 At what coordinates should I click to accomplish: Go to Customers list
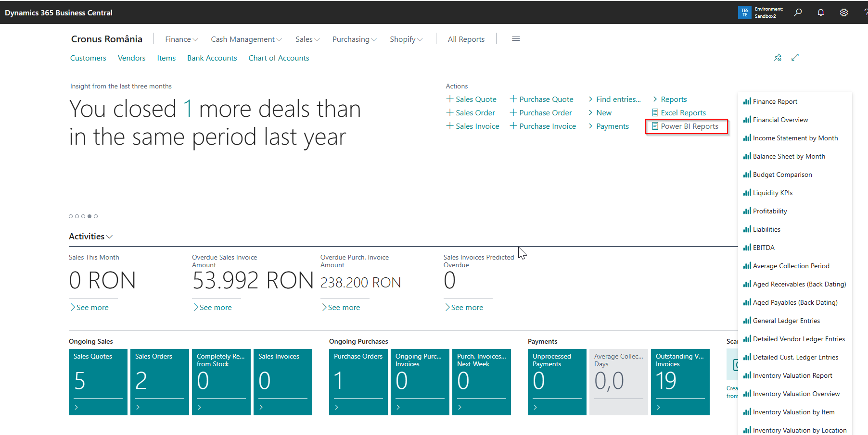pos(88,58)
